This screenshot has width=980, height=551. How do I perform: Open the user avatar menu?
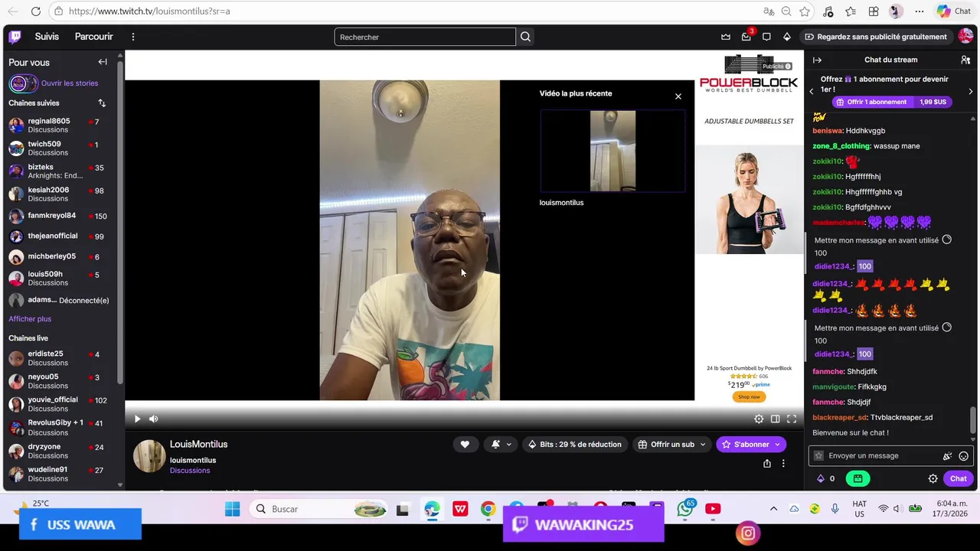point(965,37)
